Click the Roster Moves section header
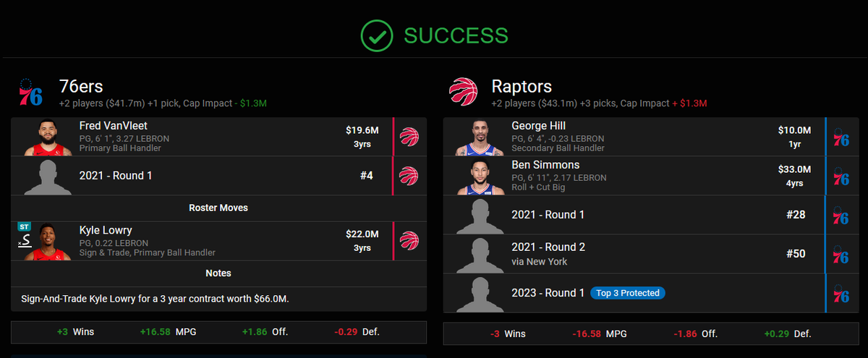 tap(218, 208)
